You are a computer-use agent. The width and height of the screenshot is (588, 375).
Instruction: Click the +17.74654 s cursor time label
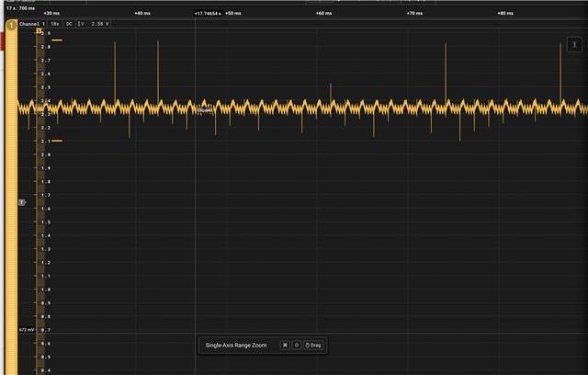[x=208, y=14]
